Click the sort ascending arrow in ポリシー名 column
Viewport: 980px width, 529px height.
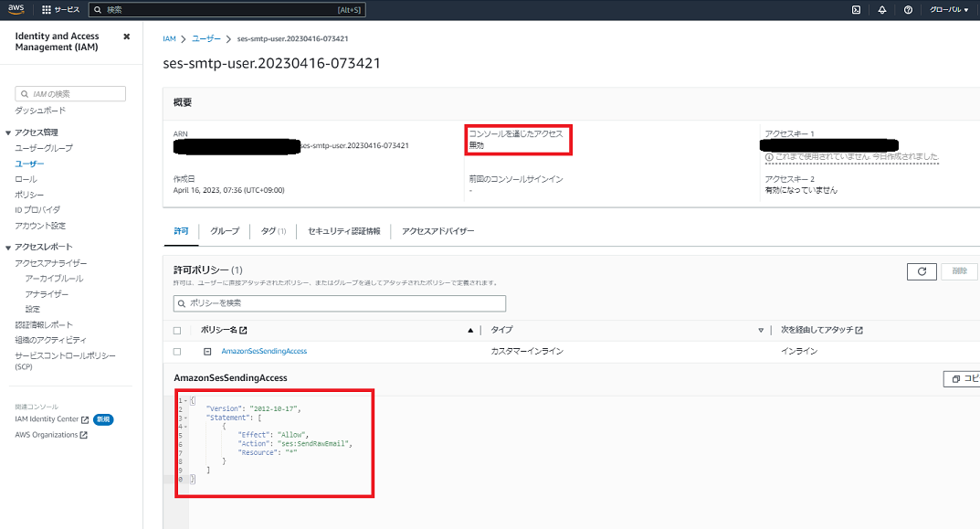tap(470, 330)
